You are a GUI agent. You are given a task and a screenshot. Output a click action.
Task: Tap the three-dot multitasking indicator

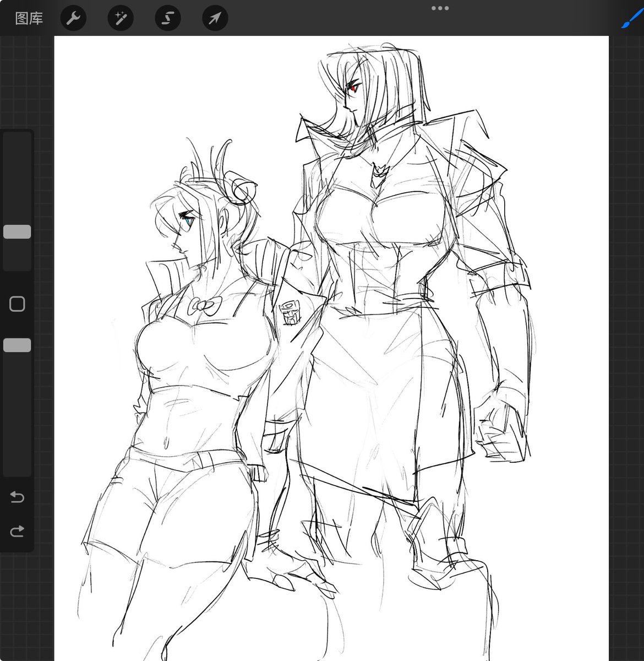[440, 8]
